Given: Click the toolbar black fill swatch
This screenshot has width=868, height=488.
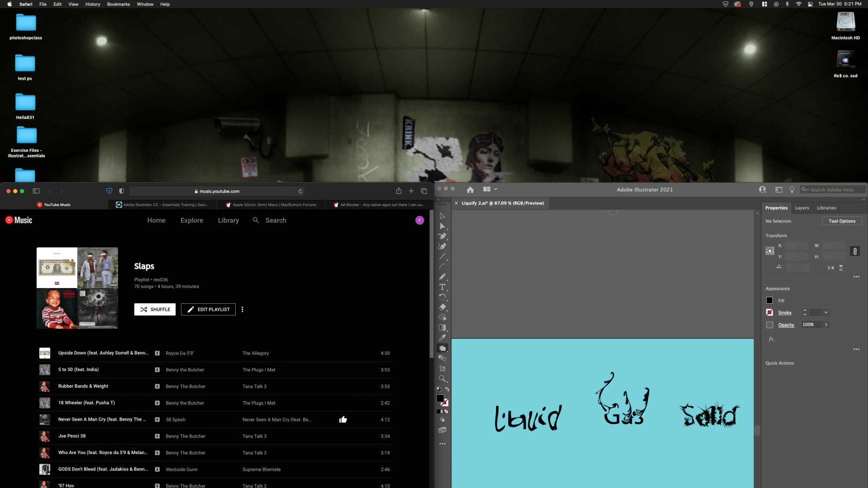Looking at the screenshot, I should [440, 398].
